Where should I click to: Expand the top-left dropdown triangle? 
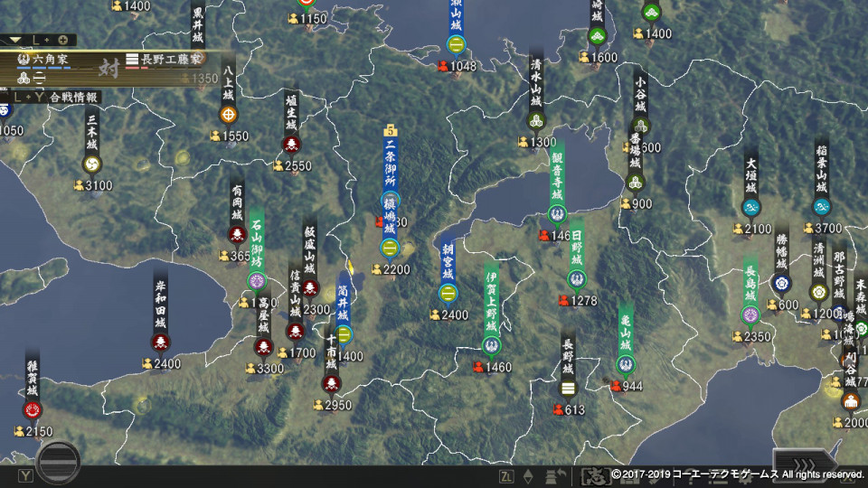click(14, 40)
